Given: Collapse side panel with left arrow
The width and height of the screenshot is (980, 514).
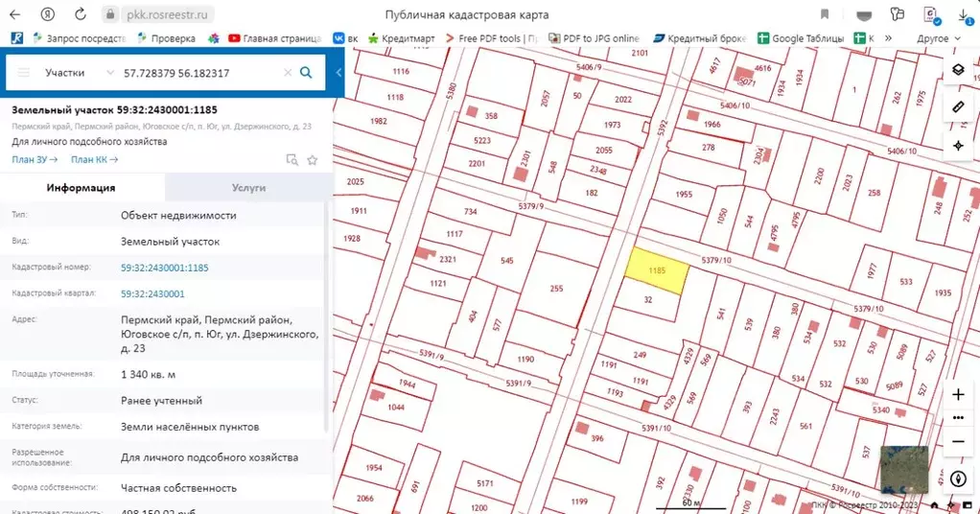Looking at the screenshot, I should [x=338, y=73].
